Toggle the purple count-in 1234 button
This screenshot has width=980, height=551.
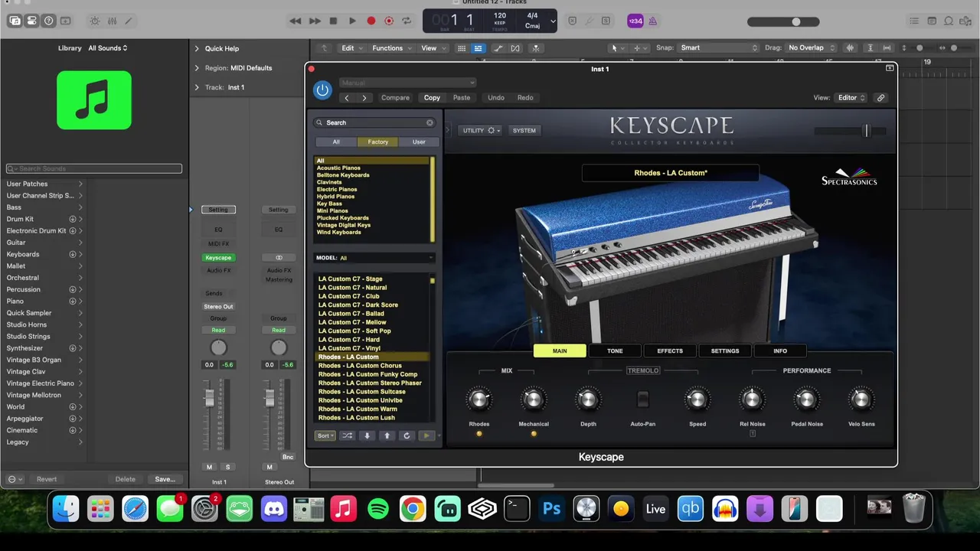pyautogui.click(x=635, y=21)
